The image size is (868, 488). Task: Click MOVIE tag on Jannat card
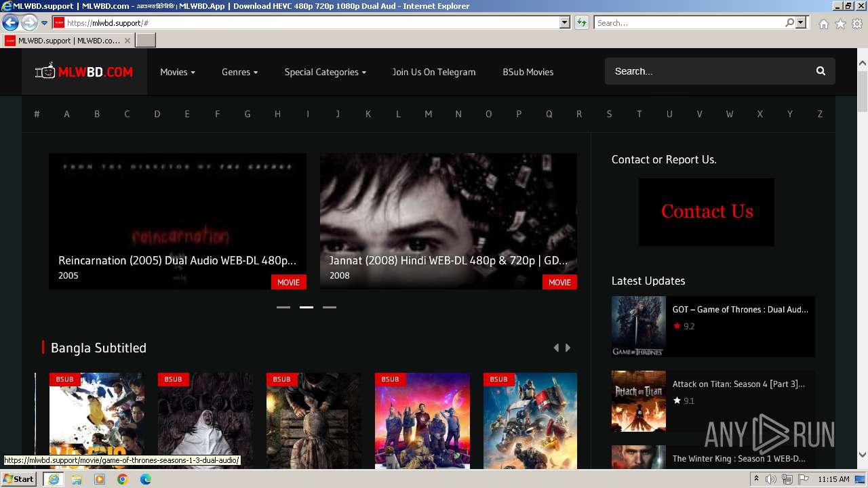tap(559, 282)
